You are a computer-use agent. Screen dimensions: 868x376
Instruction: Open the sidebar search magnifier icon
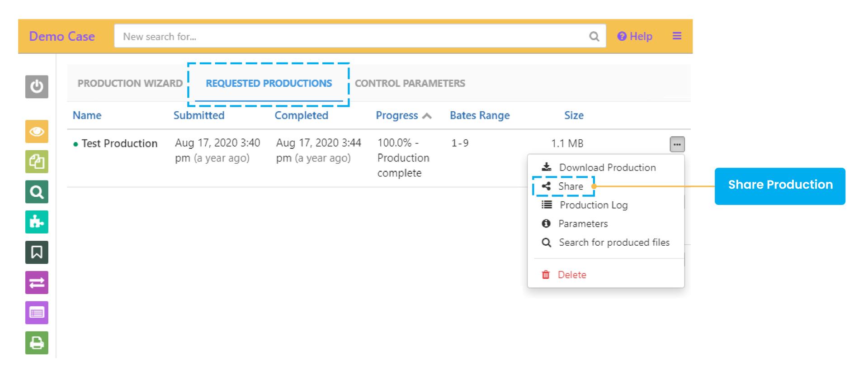click(x=37, y=192)
